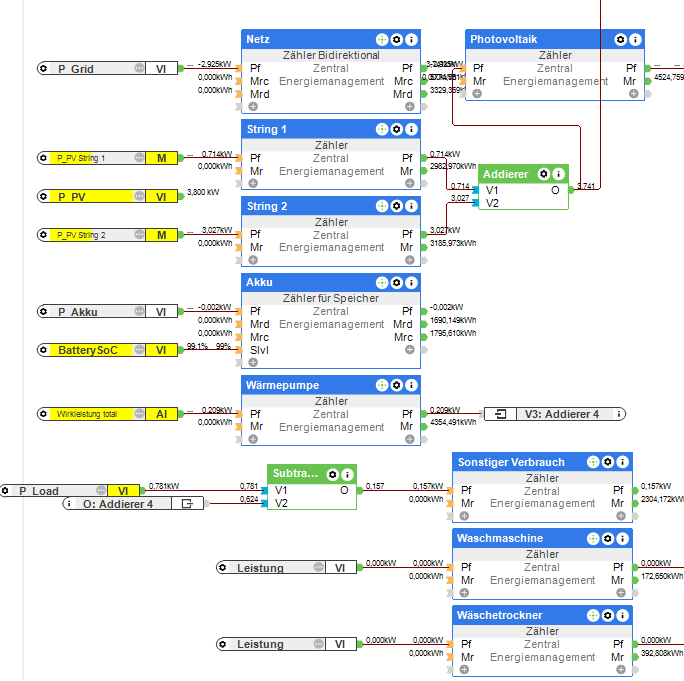Click gear icon on BatterySoC input
Viewport: 684px width, 681px height.
(43, 350)
